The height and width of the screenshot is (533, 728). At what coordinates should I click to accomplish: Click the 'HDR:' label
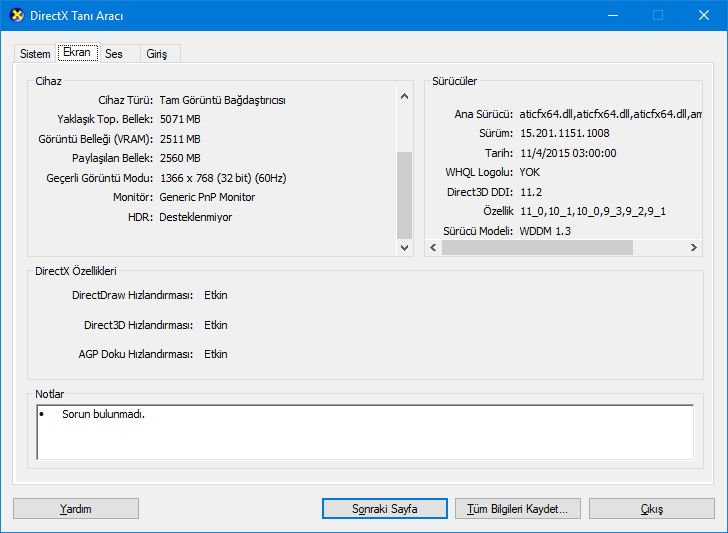[140, 217]
